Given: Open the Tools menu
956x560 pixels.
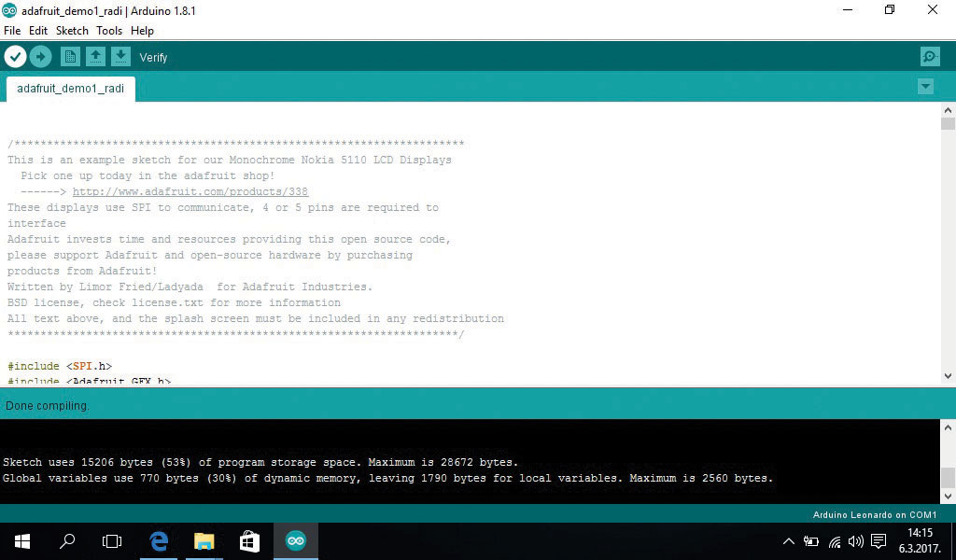Looking at the screenshot, I should 109,31.
